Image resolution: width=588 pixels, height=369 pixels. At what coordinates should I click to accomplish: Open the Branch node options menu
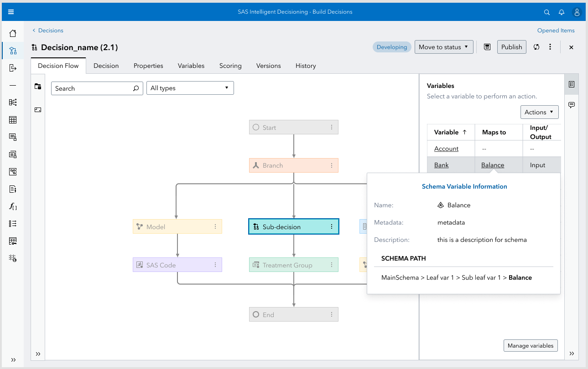click(332, 165)
